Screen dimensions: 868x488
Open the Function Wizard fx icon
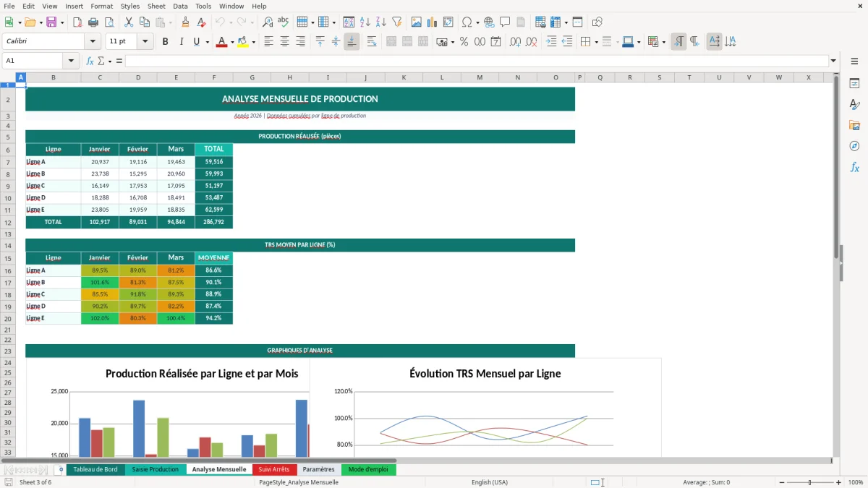pos(90,61)
